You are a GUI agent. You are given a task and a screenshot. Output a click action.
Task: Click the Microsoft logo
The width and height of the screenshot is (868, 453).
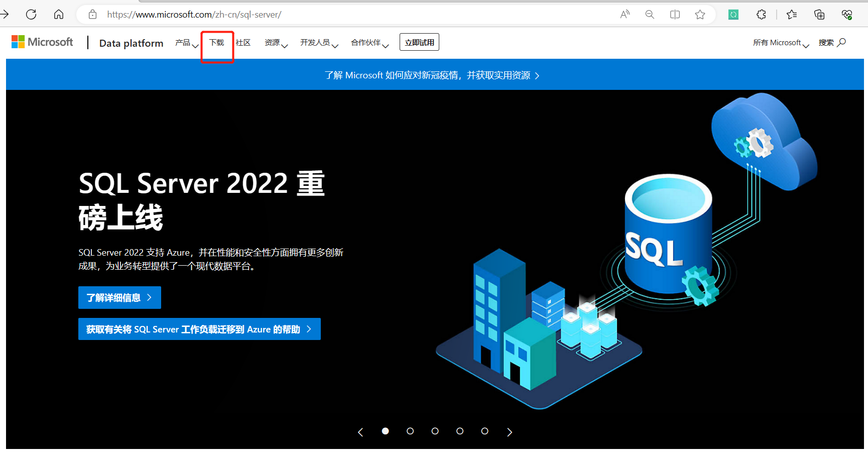click(x=42, y=42)
